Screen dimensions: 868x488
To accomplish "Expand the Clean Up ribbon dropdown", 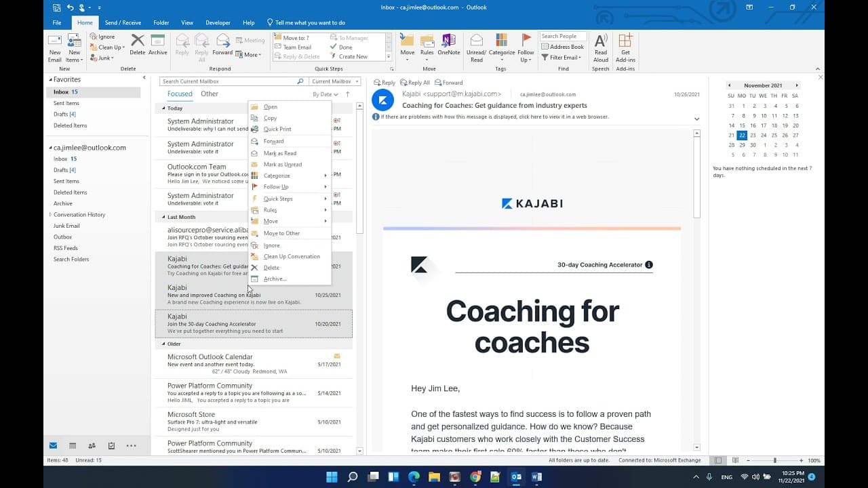I will point(107,47).
